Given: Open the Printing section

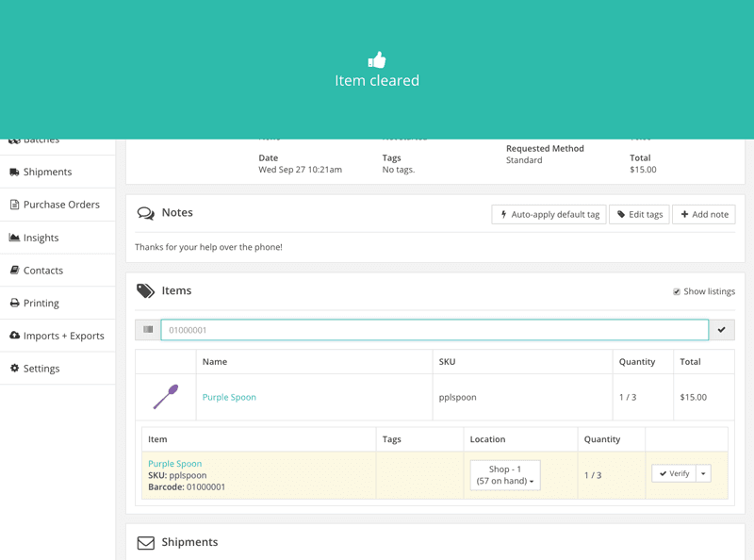Looking at the screenshot, I should click(x=41, y=303).
